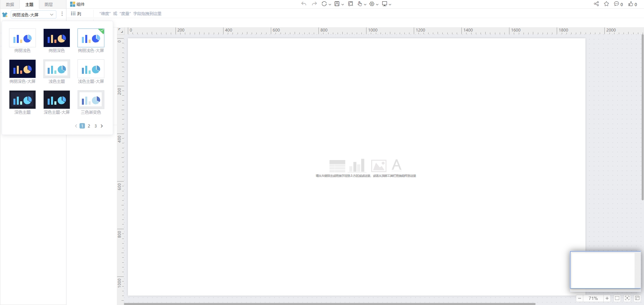The image size is (644, 305).
Task: Click the horizontal scrollbar at bottom
Action: pyautogui.click(x=330, y=304)
